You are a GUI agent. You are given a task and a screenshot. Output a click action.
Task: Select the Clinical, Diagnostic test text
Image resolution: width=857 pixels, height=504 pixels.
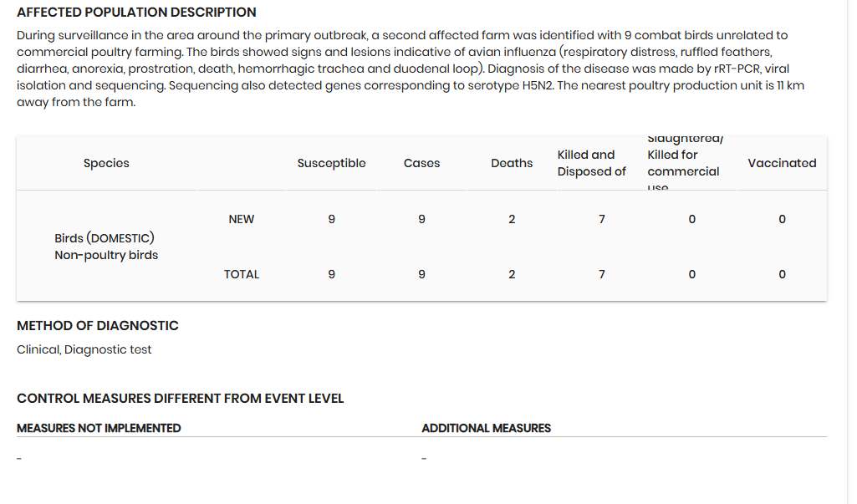pos(84,349)
